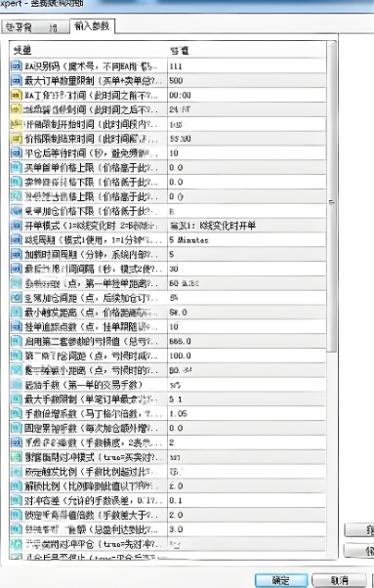
Task: Select the 最大订单数量限制 parameter name
Action: [x=93, y=81]
